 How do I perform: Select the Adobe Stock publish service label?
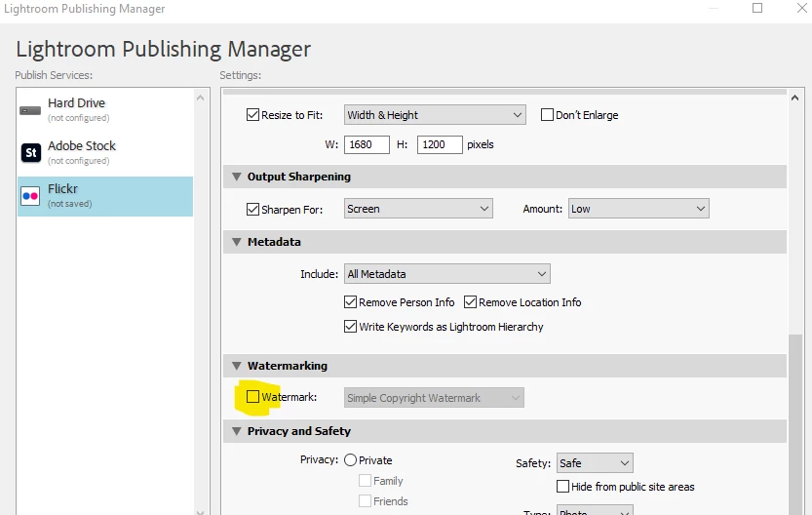(82, 146)
